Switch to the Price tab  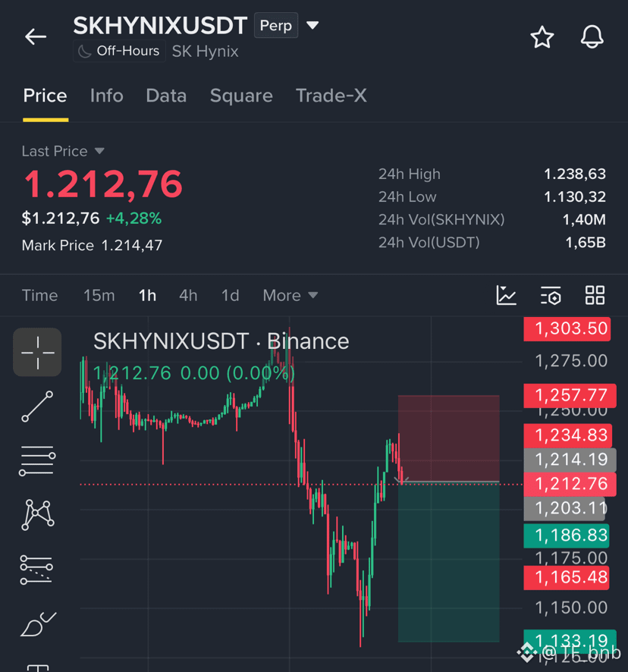pos(45,96)
